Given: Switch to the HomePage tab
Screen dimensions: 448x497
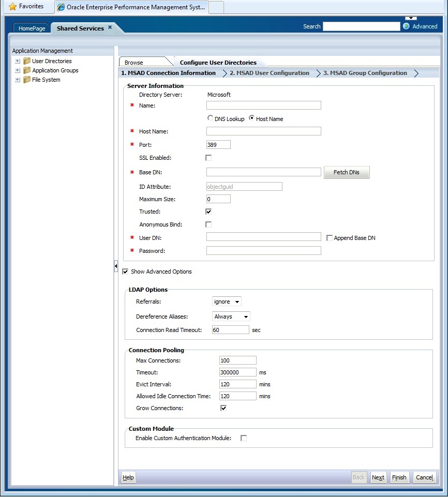Looking at the screenshot, I should (x=32, y=28).
